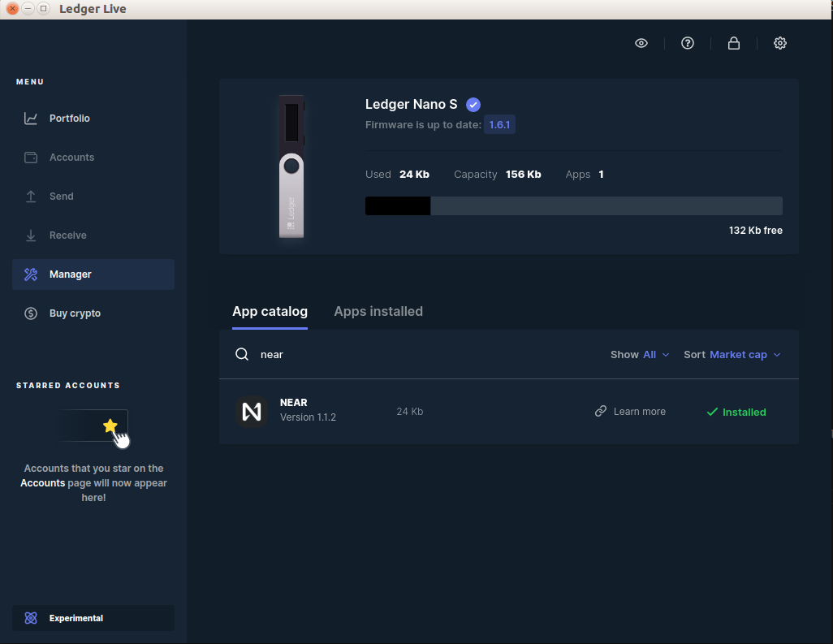This screenshot has height=644, width=833.
Task: Click the Ledger Nano S device image
Action: tap(291, 166)
